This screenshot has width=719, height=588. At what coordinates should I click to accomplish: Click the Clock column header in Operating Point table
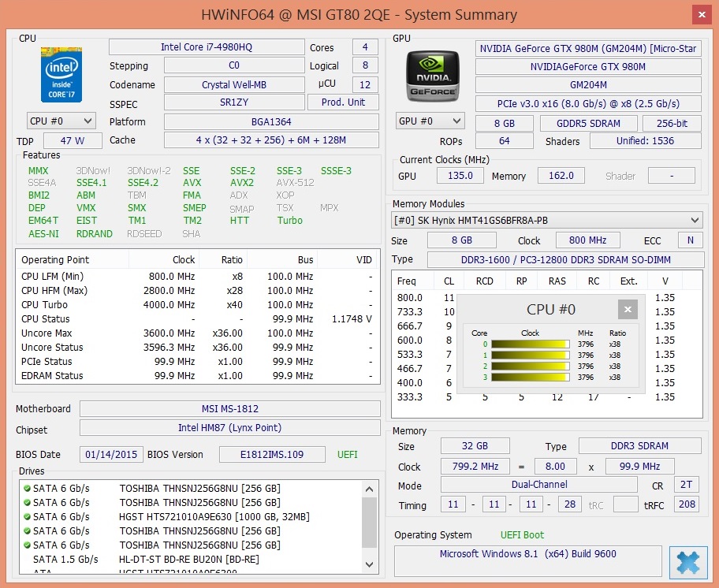tap(164, 260)
